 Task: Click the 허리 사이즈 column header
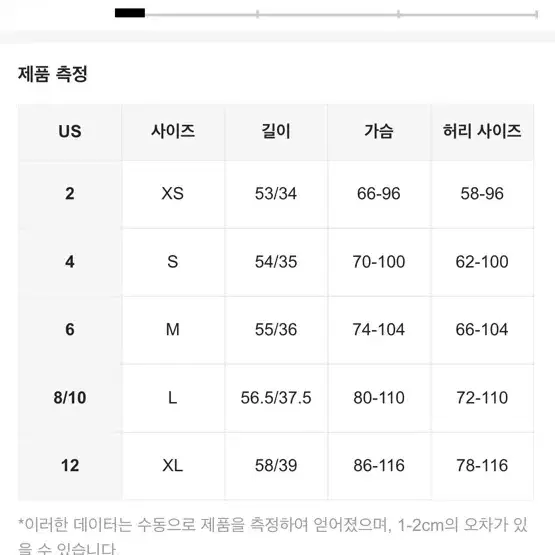click(x=482, y=132)
